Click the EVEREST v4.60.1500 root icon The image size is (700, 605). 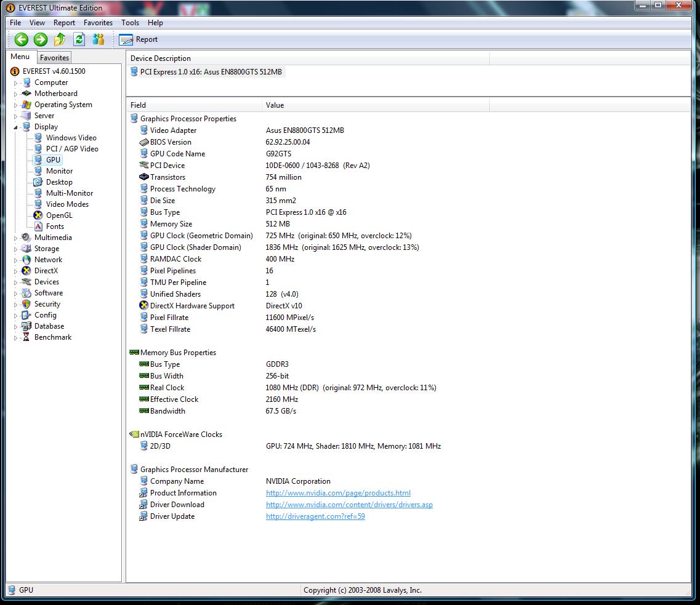pos(15,71)
